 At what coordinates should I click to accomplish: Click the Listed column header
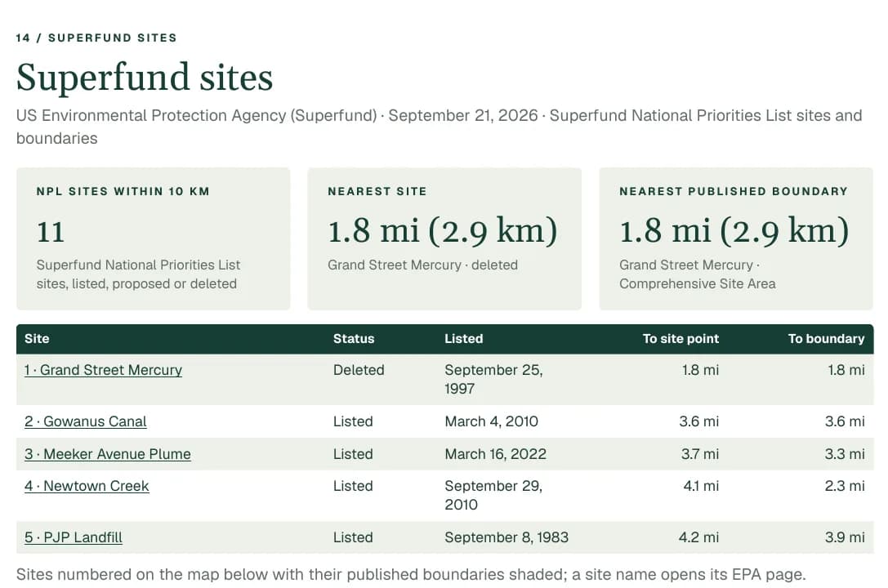click(463, 338)
